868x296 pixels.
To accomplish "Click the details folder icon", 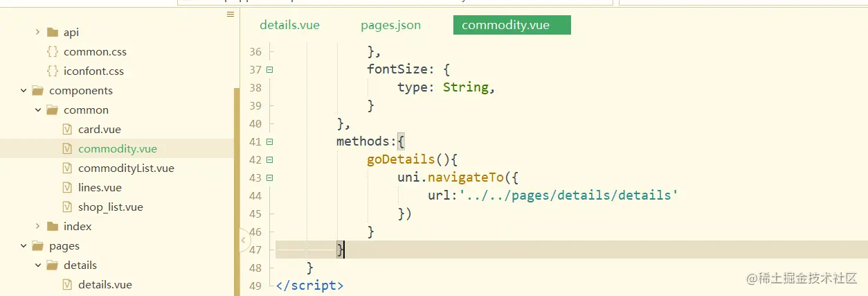I will [52, 265].
